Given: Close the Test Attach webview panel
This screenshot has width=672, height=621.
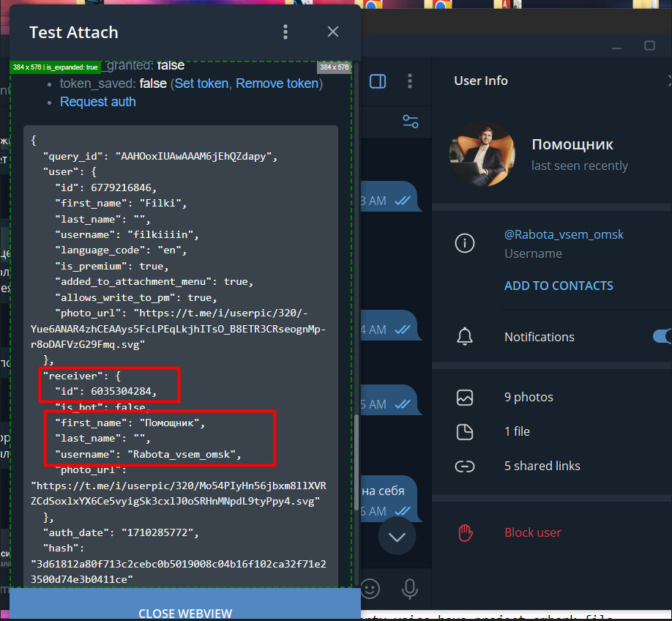Looking at the screenshot, I should (333, 31).
